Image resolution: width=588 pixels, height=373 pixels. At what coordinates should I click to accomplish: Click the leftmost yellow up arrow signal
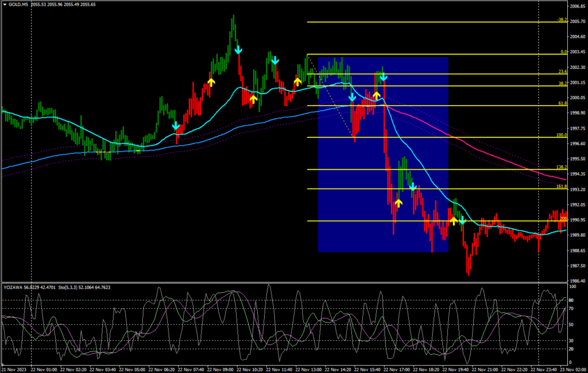tap(211, 81)
